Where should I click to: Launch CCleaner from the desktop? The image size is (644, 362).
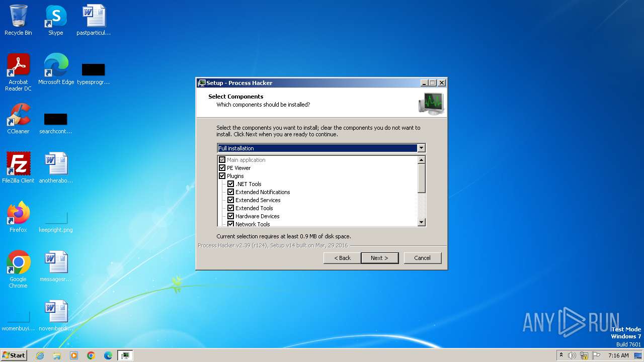[18, 119]
